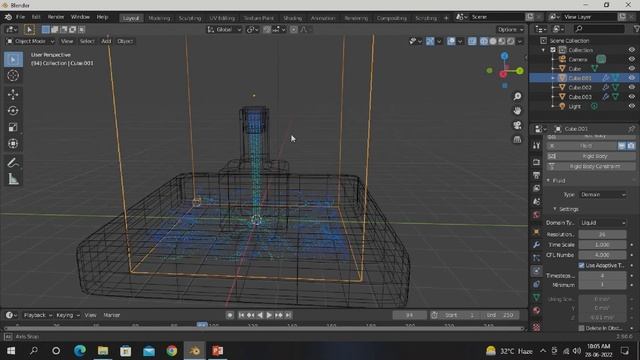Toggle Collection visibility eye icon

[631, 50]
